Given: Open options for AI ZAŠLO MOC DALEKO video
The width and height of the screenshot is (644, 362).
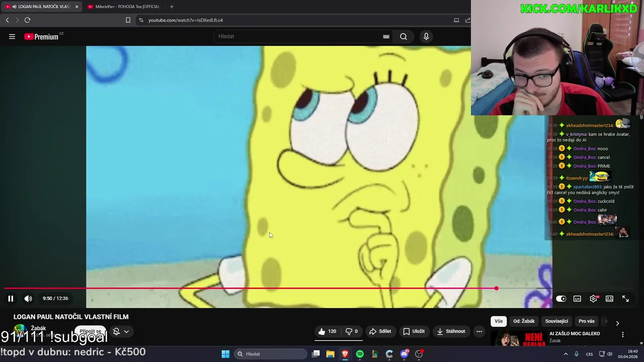Looking at the screenshot, I should 623,334.
